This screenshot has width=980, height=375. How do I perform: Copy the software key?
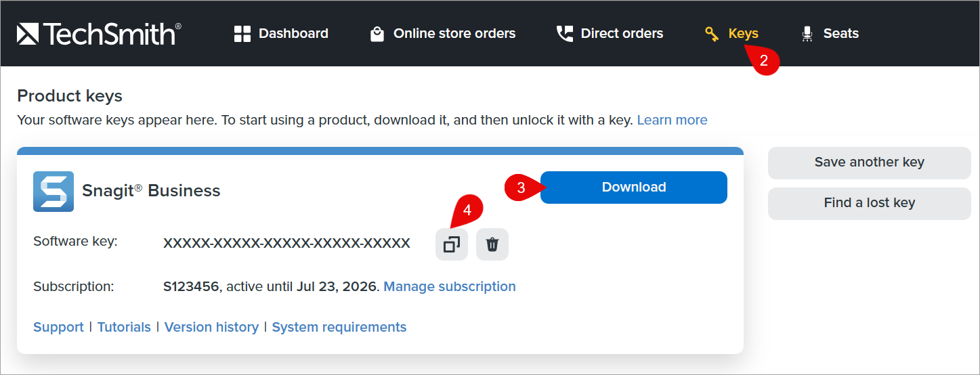tap(451, 244)
